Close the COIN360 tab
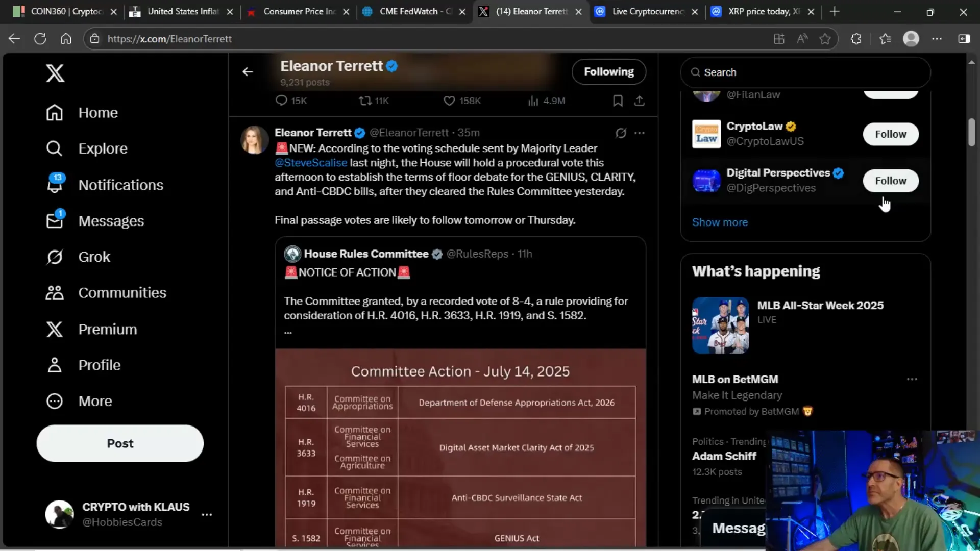The image size is (980, 551). pyautogui.click(x=114, y=12)
